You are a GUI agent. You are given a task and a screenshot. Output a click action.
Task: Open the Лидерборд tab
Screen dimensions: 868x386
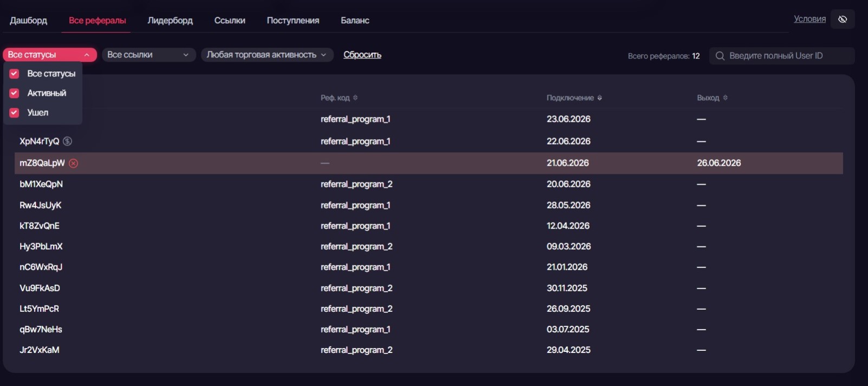pyautogui.click(x=170, y=21)
